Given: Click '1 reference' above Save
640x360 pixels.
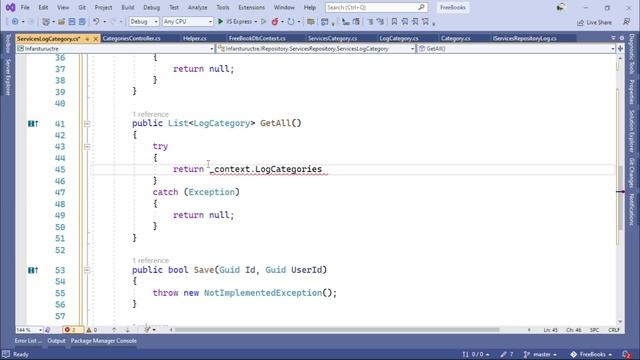Looking at the screenshot, I should 150,260.
